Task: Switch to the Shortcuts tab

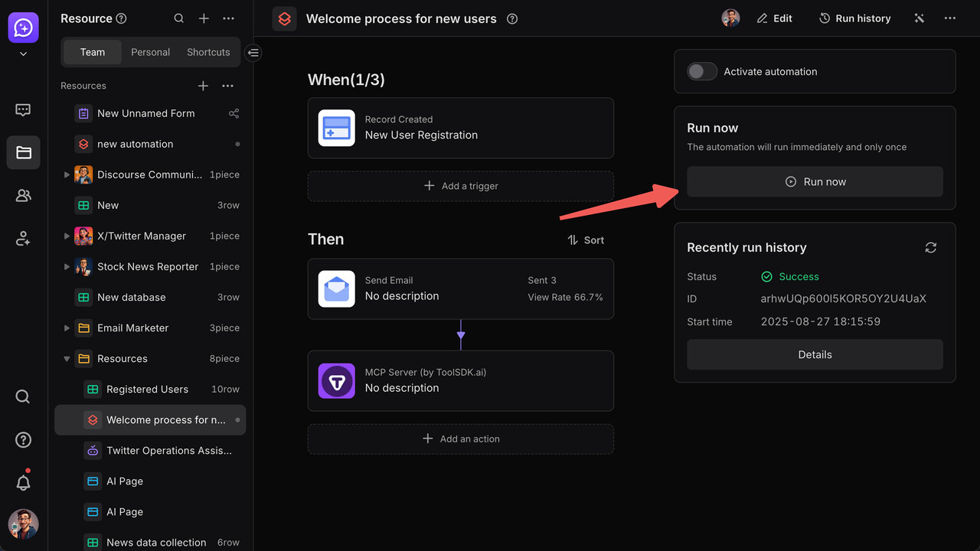Action: pyautogui.click(x=208, y=52)
